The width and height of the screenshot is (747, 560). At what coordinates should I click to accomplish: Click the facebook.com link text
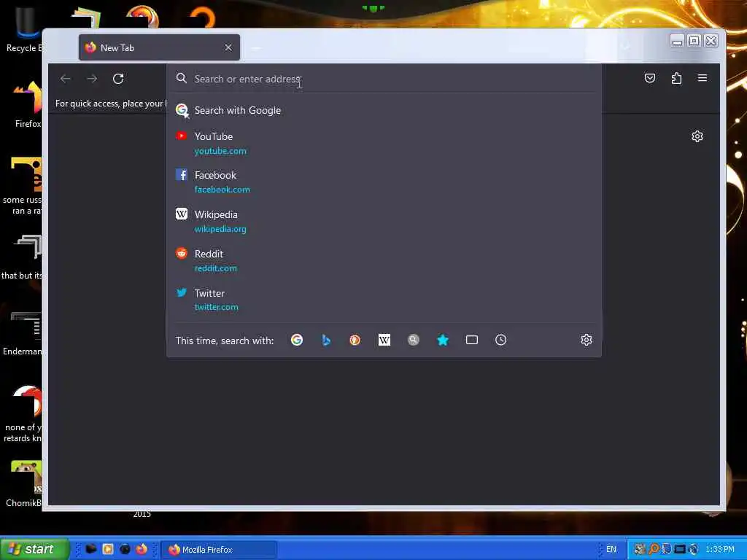(x=222, y=190)
